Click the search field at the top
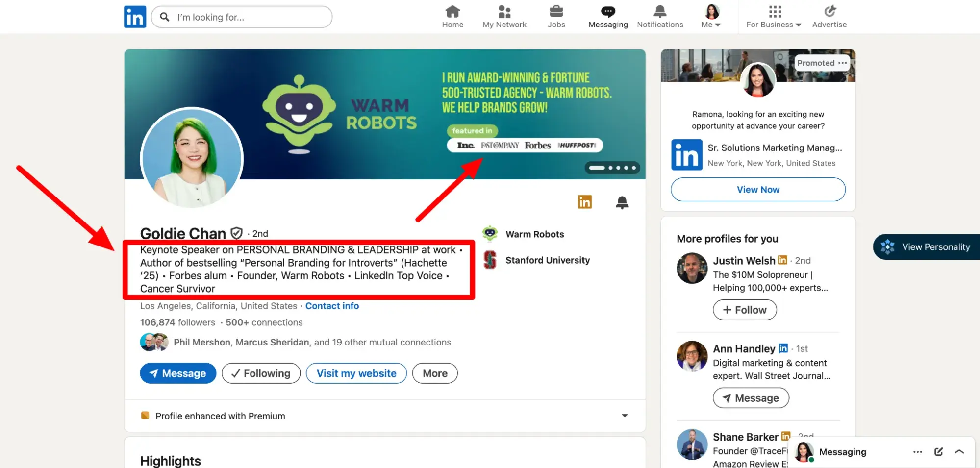 click(x=241, y=17)
